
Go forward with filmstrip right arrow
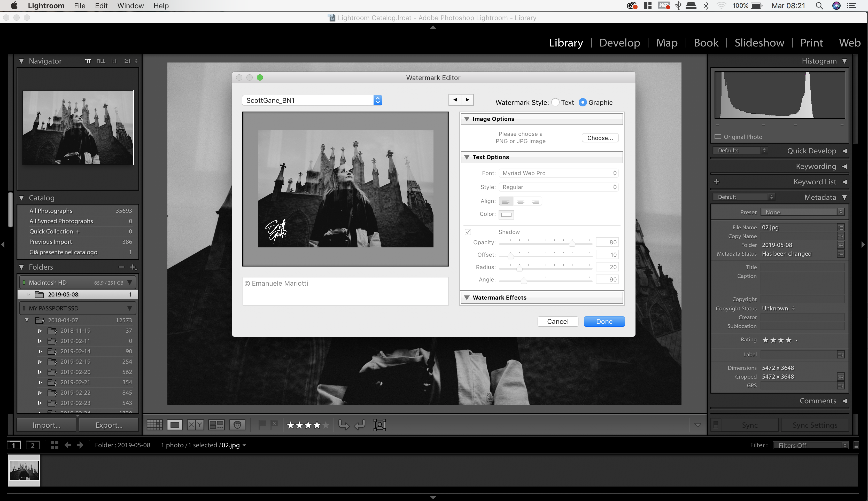[x=80, y=445]
